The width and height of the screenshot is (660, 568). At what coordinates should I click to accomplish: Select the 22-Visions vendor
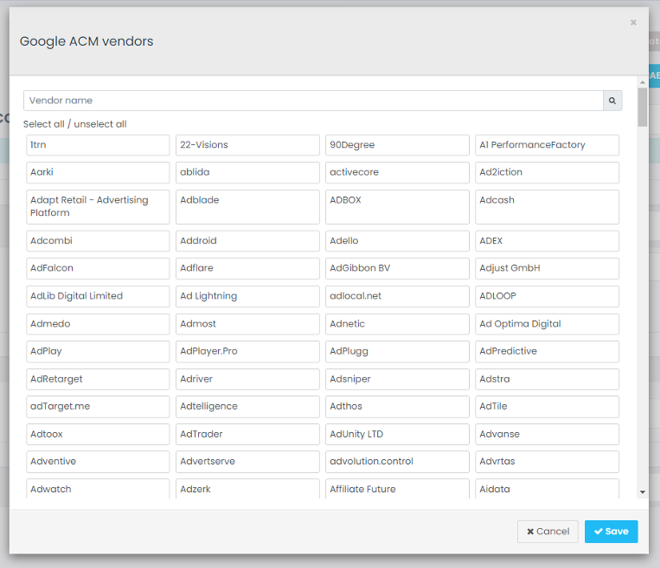point(247,145)
